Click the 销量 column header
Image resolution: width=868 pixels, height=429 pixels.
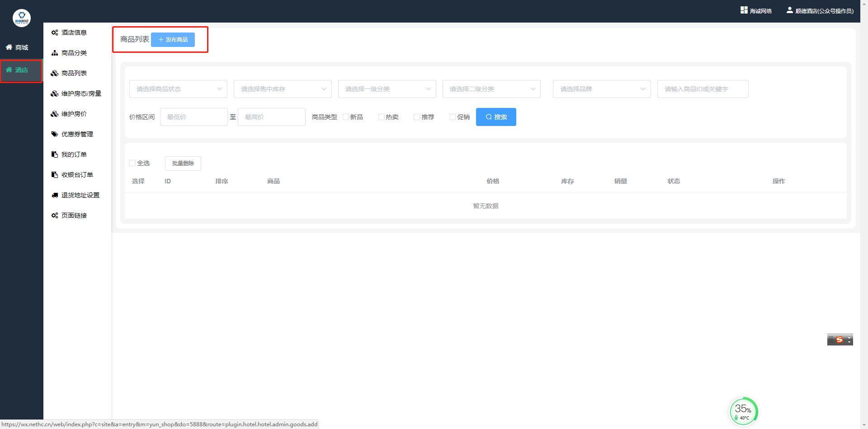click(x=621, y=181)
